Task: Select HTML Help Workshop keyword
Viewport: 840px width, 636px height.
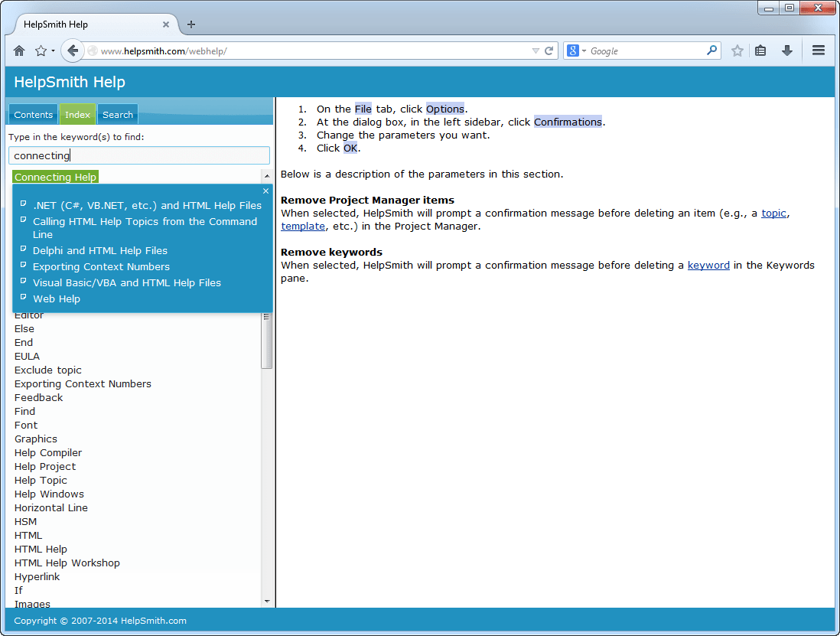Action: coord(67,563)
